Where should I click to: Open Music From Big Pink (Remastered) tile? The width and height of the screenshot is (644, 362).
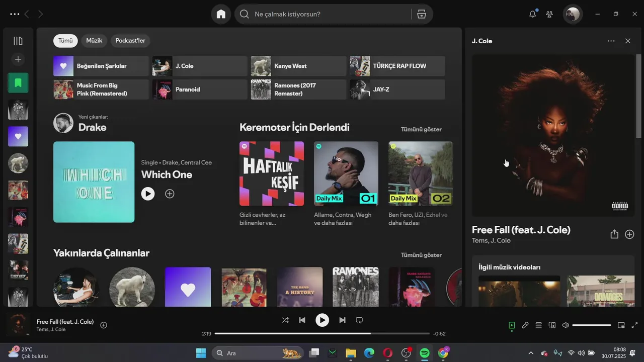click(x=101, y=89)
